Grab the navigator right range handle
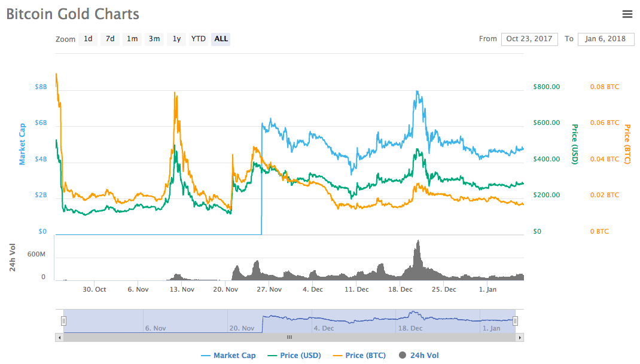This screenshot has height=364, width=640. (515, 321)
